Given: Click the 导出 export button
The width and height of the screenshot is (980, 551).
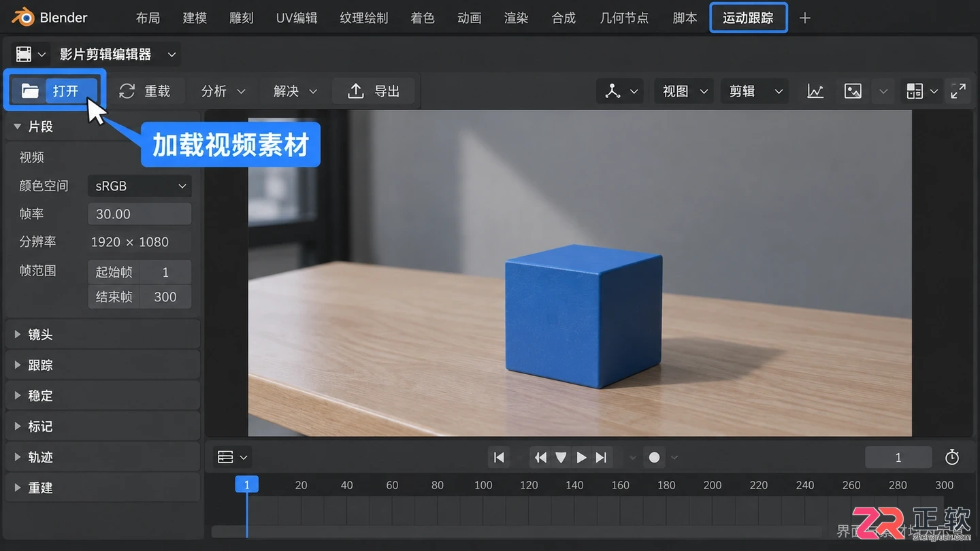Looking at the screenshot, I should coord(374,91).
